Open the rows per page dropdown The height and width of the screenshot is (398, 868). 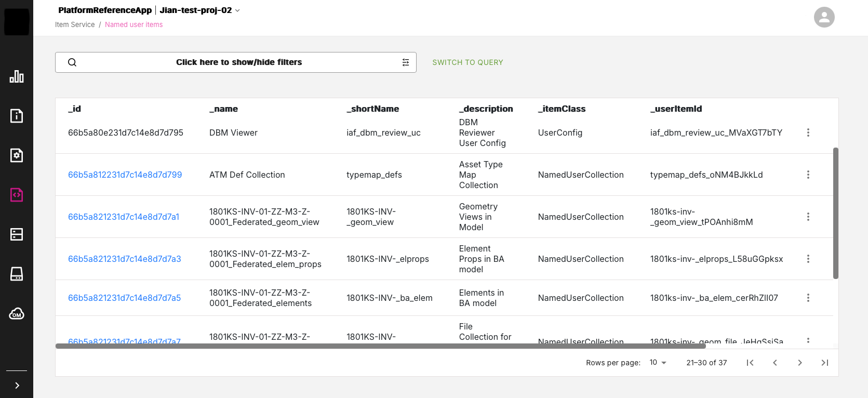tap(658, 363)
